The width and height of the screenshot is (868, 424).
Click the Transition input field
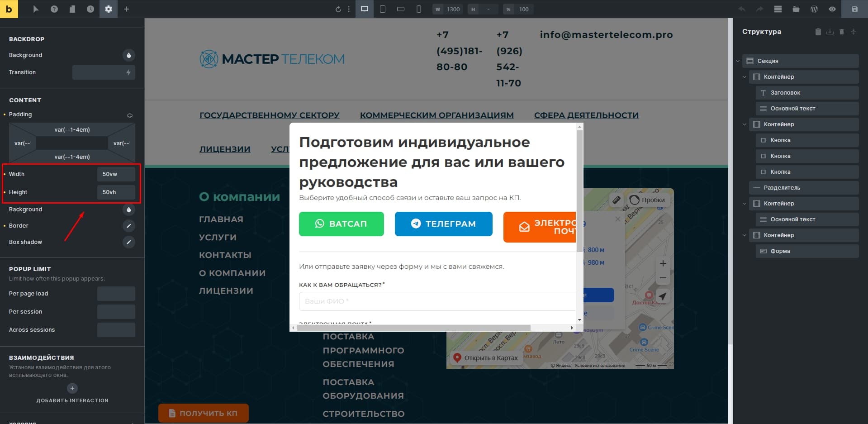coord(104,72)
